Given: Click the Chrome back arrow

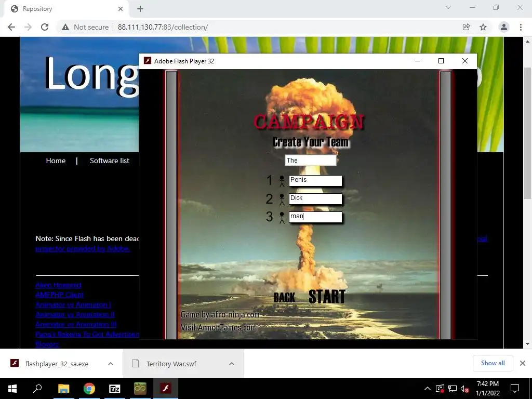Looking at the screenshot, I should [x=11, y=27].
